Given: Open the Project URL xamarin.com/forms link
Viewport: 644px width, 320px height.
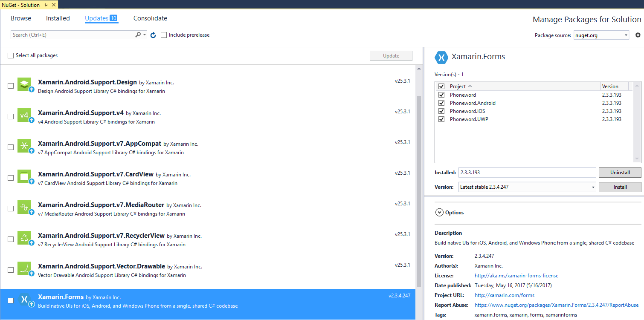Looking at the screenshot, I should pos(505,295).
